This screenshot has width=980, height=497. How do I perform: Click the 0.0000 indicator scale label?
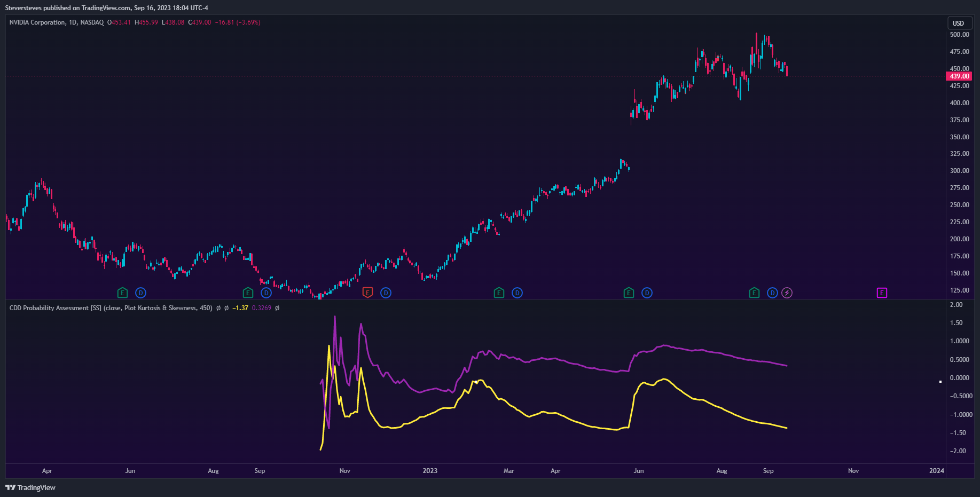[959, 378]
